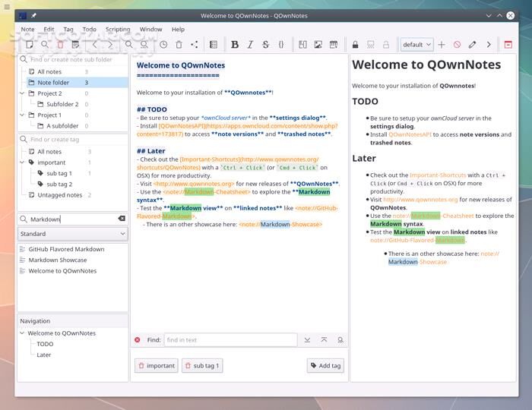The height and width of the screenshot is (410, 532).
Task: Open the todo list toolbar icon
Action: [75, 44]
